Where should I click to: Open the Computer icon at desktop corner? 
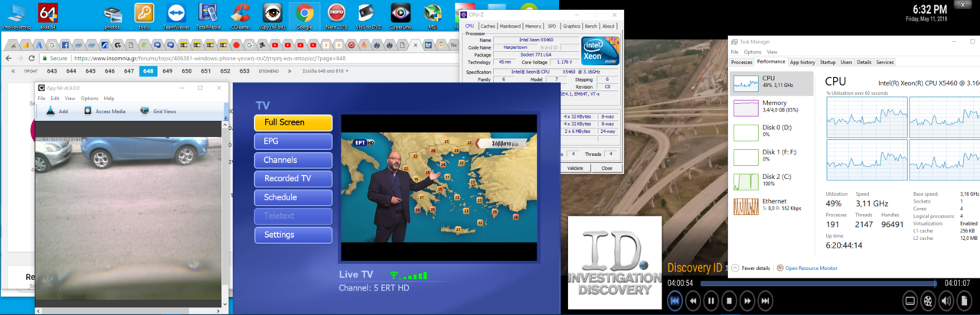(x=15, y=15)
